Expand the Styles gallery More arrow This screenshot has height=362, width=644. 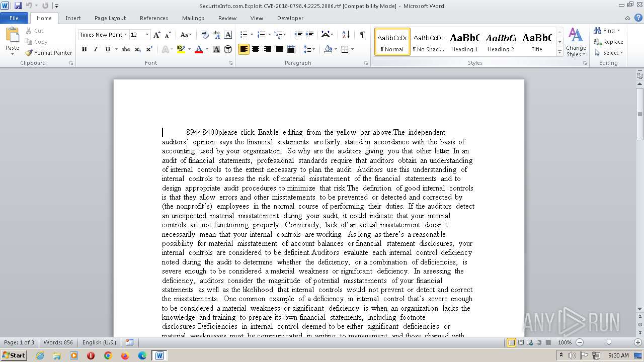559,52
